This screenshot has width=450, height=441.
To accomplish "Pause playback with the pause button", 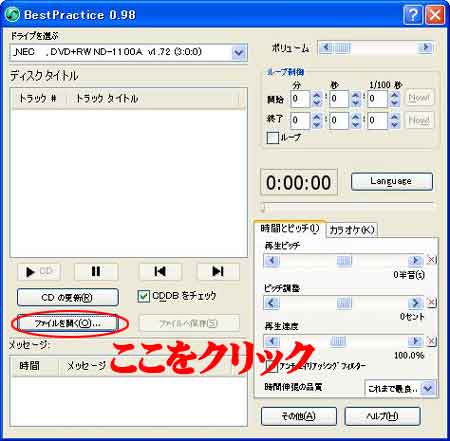I will (x=96, y=272).
